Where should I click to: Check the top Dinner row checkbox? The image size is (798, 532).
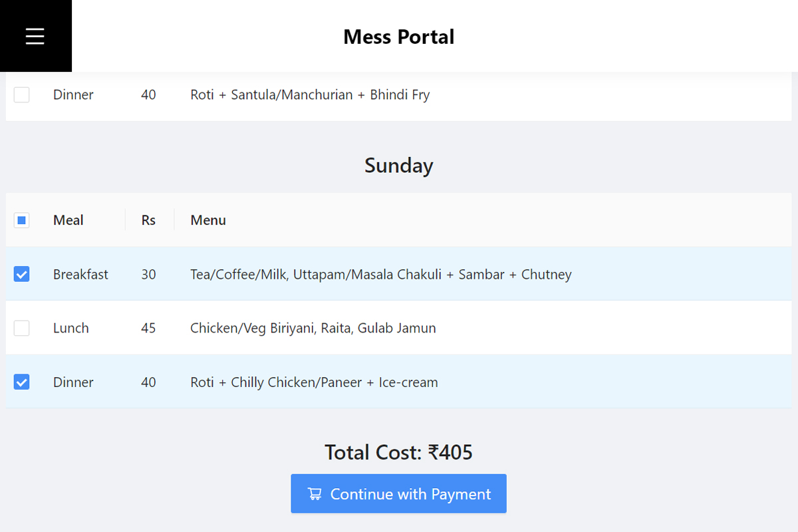tap(22, 95)
